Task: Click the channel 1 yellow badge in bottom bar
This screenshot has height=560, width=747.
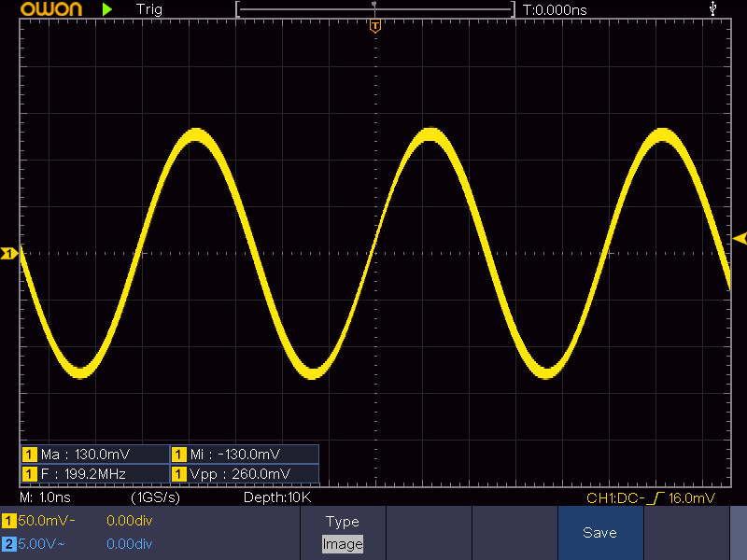Action: point(8,521)
